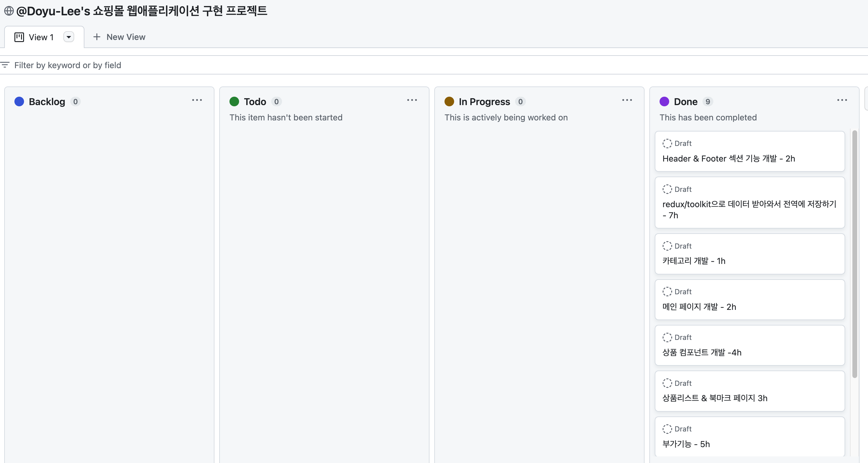
Task: Click the filter lines icon
Action: [5, 65]
